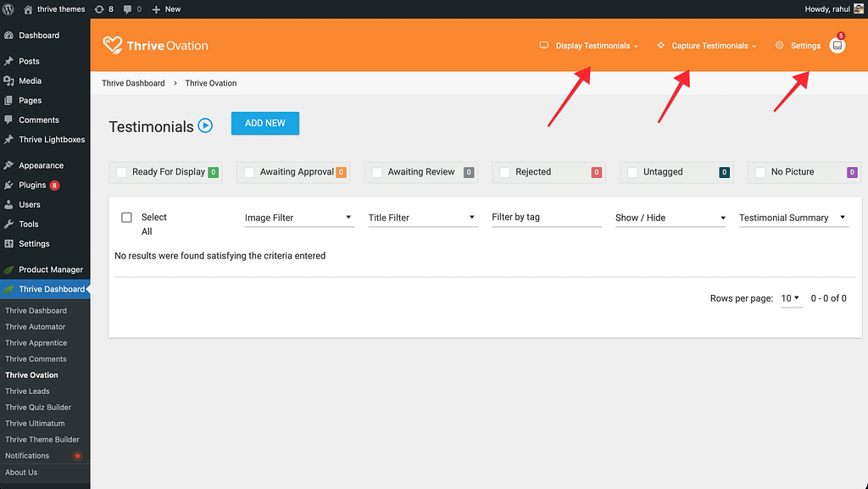Enable the Awaiting Approval checkbox
868x489 pixels.
(x=249, y=172)
